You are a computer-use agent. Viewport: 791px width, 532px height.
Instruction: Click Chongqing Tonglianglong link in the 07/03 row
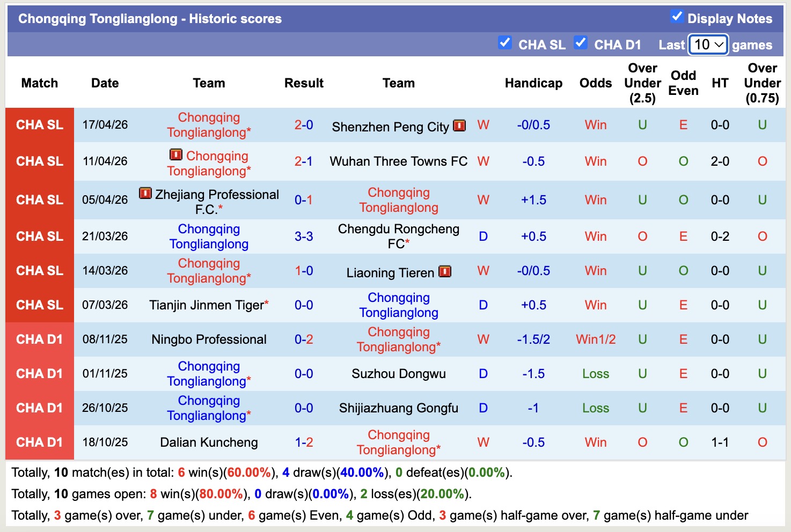[399, 305]
